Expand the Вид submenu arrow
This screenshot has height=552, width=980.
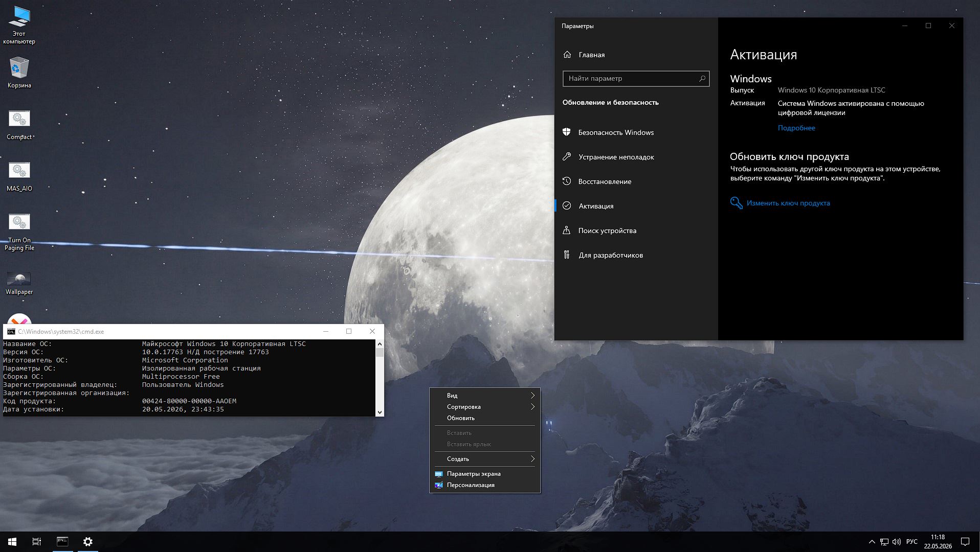[532, 395]
